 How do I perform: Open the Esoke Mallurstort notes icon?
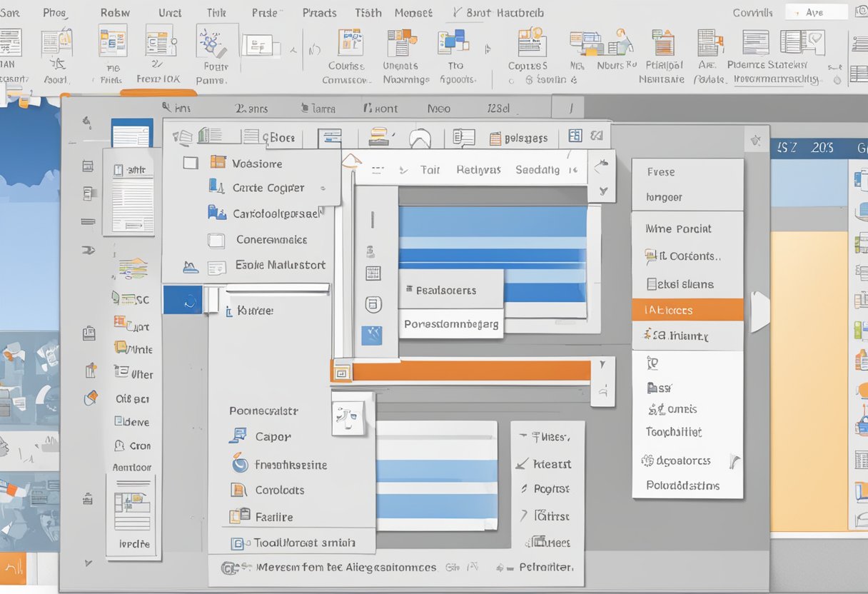pos(218,266)
